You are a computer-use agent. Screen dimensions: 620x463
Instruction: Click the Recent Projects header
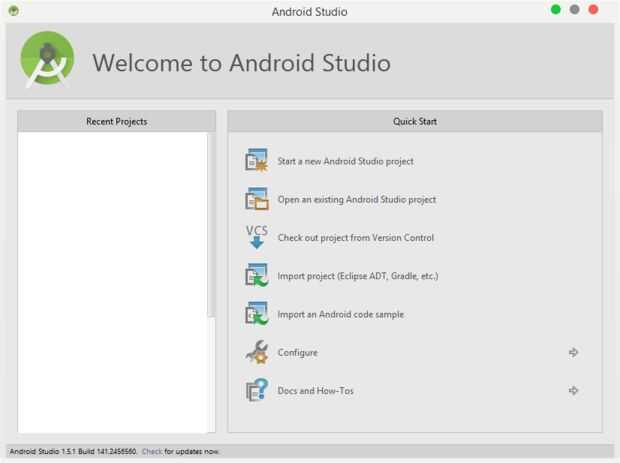(x=117, y=121)
